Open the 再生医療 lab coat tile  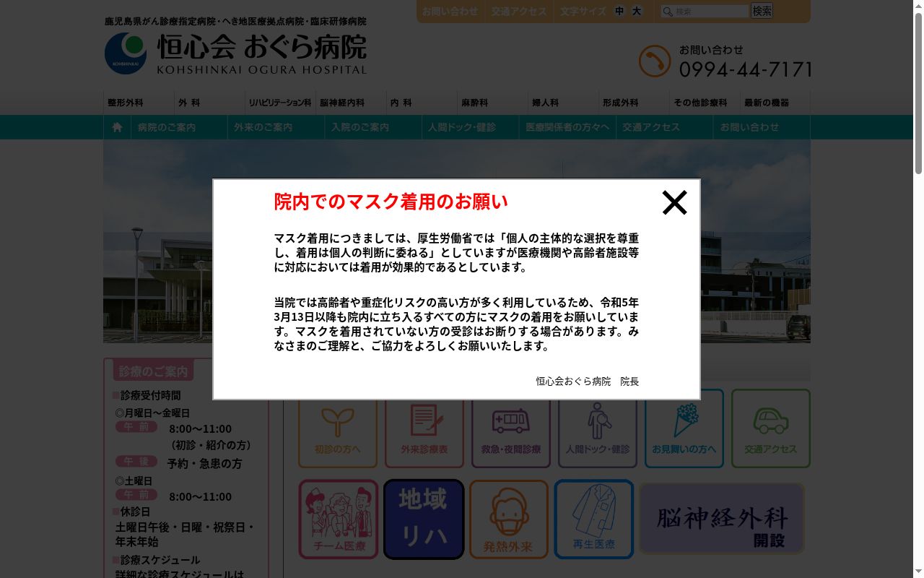(594, 519)
